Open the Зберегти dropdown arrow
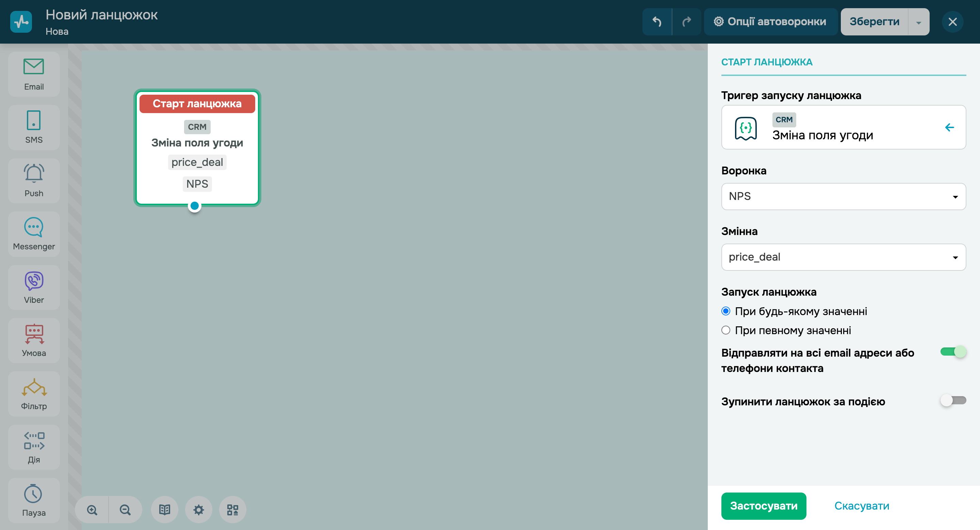 (x=918, y=22)
